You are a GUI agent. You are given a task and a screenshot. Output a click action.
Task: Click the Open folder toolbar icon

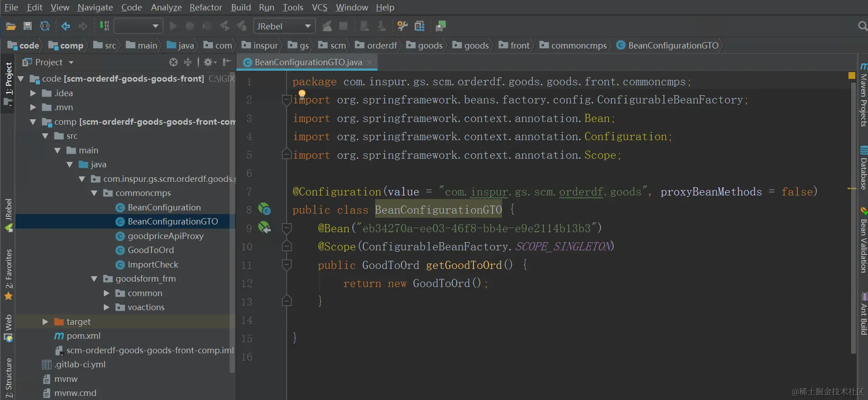click(x=11, y=26)
